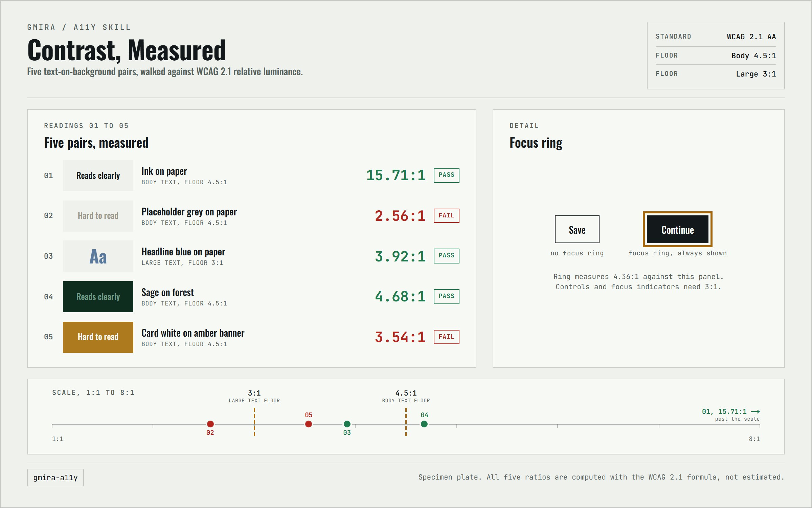Click the gmira-a11y tag
Image resolution: width=812 pixels, height=508 pixels.
pyautogui.click(x=55, y=478)
